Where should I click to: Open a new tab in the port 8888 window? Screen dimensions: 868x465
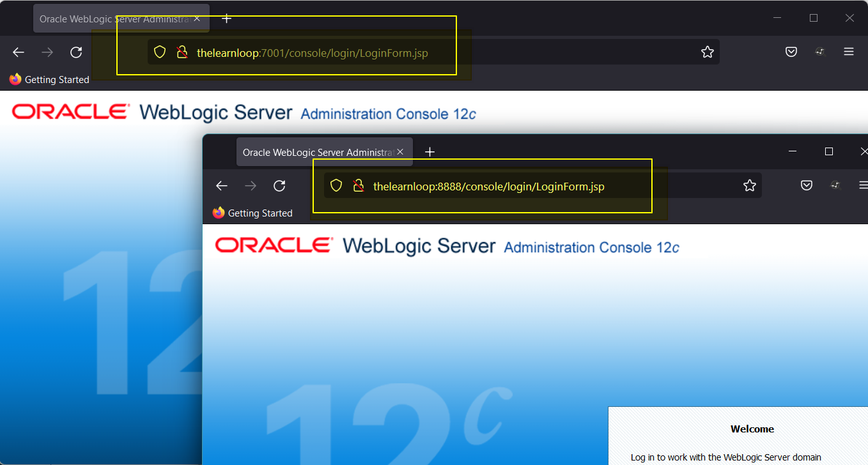tap(430, 152)
